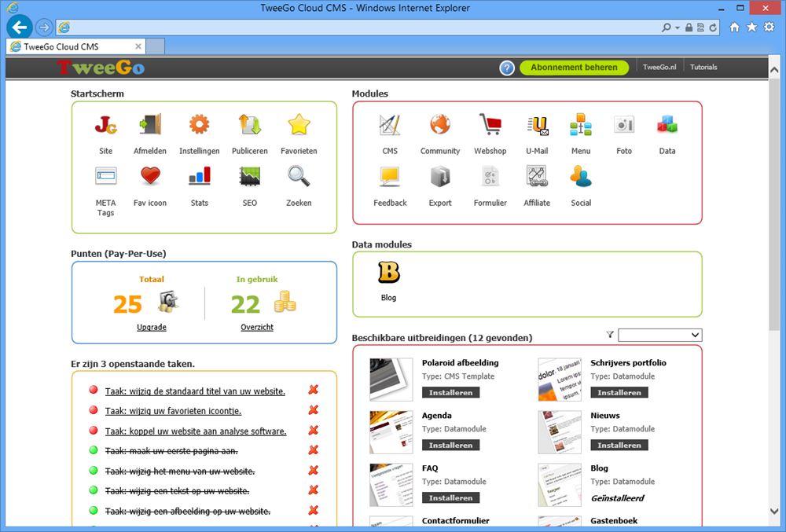Open the browser Home icon
The width and height of the screenshot is (786, 532).
[x=734, y=27]
